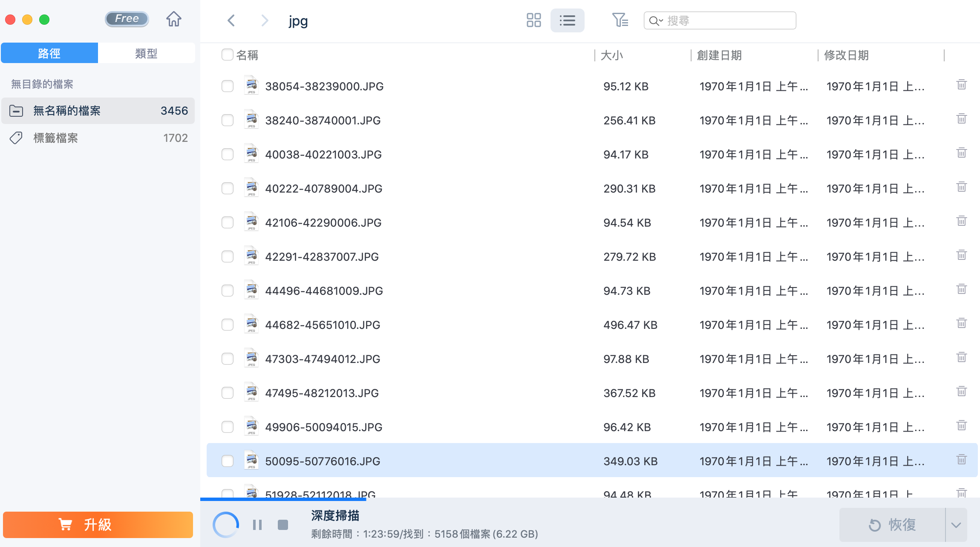
Task: Click the 恢復 recover button
Action: point(893,525)
